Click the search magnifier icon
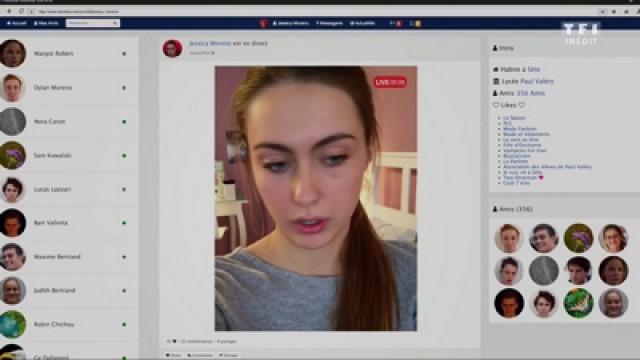Image resolution: width=640 pixels, height=360 pixels. pyautogui.click(x=116, y=23)
